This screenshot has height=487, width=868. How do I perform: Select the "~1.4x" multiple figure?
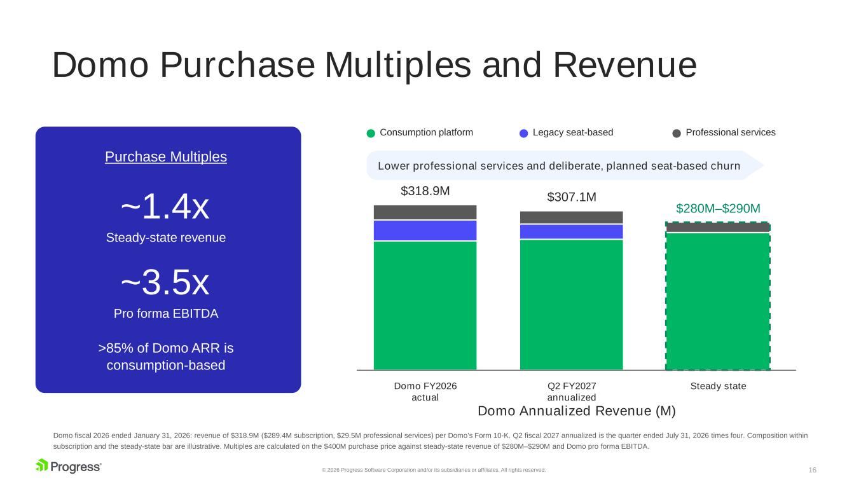pyautogui.click(x=165, y=207)
